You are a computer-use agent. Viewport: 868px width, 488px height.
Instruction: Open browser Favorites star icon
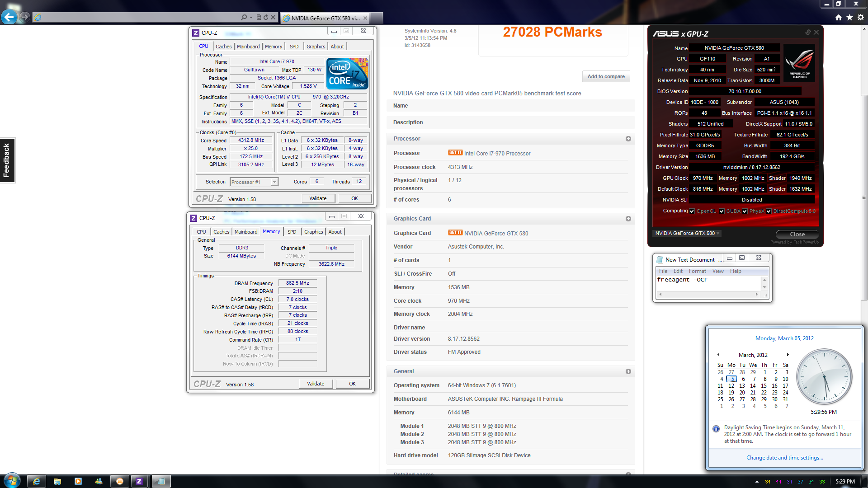click(849, 17)
